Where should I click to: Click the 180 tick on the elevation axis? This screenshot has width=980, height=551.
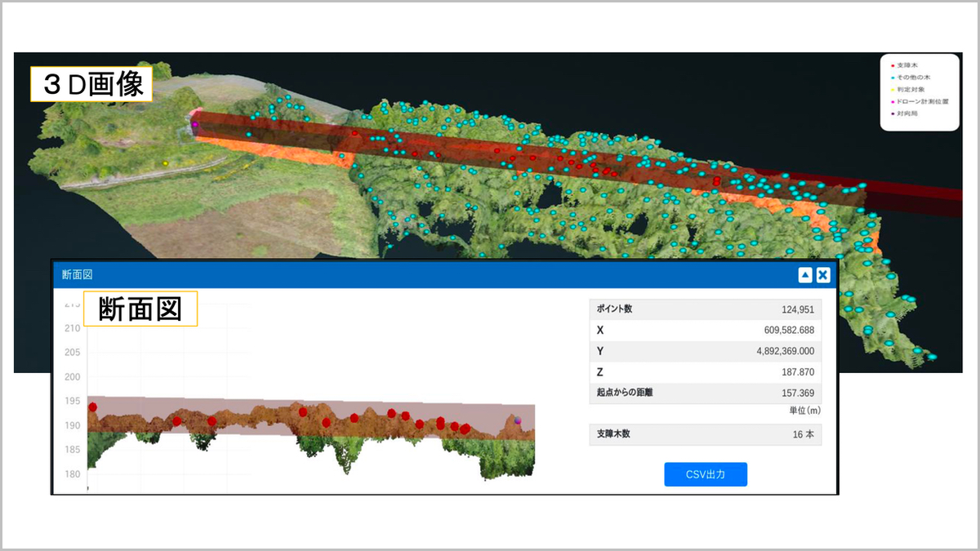pos(73,475)
